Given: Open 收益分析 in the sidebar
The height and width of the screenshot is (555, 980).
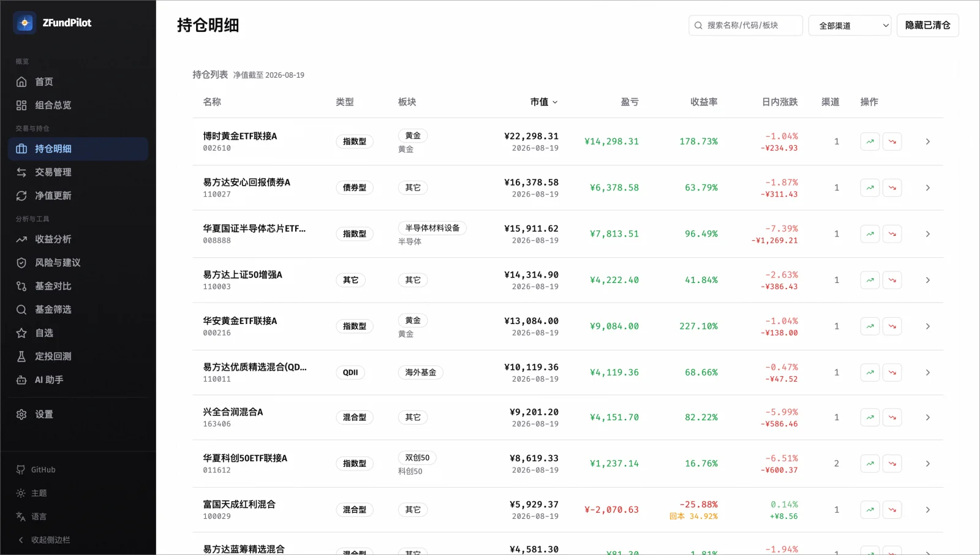Looking at the screenshot, I should point(78,239).
